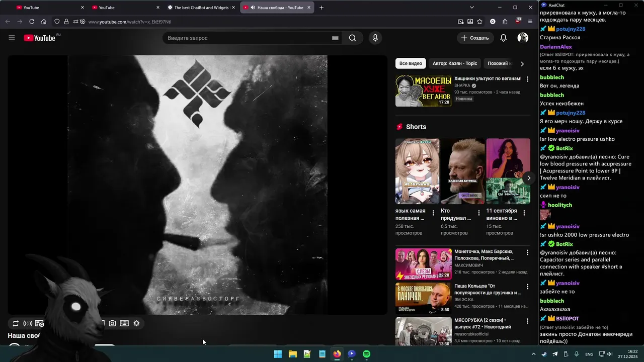
Task: Open the Steam tray icon
Action: click(544, 354)
